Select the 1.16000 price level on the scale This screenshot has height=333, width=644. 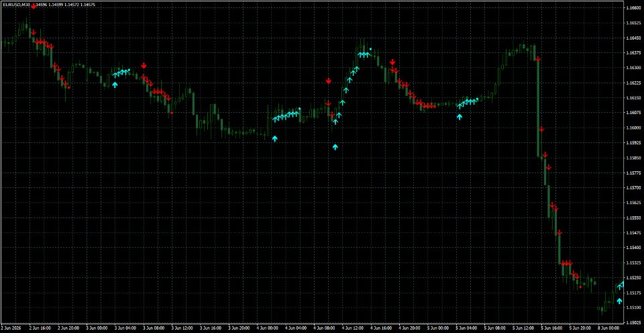click(632, 128)
